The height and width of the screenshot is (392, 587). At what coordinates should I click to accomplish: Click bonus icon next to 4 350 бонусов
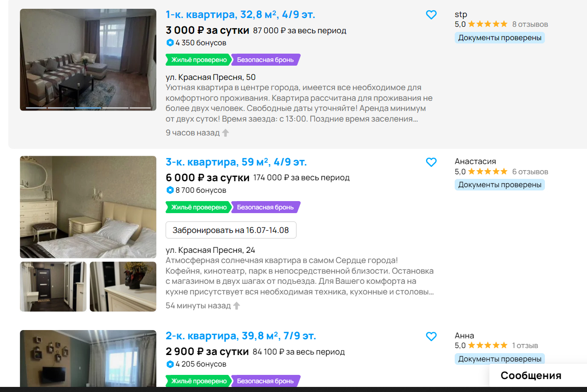pyautogui.click(x=170, y=43)
